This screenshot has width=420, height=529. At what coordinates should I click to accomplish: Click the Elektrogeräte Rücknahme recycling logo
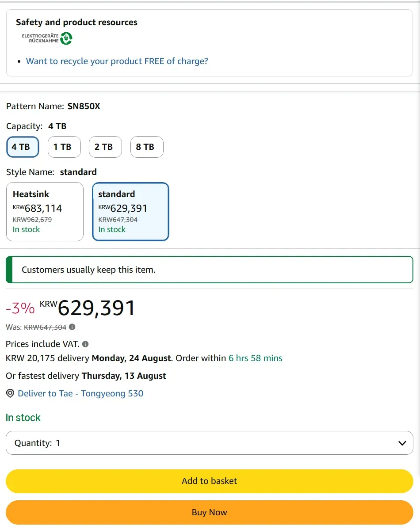(47, 38)
